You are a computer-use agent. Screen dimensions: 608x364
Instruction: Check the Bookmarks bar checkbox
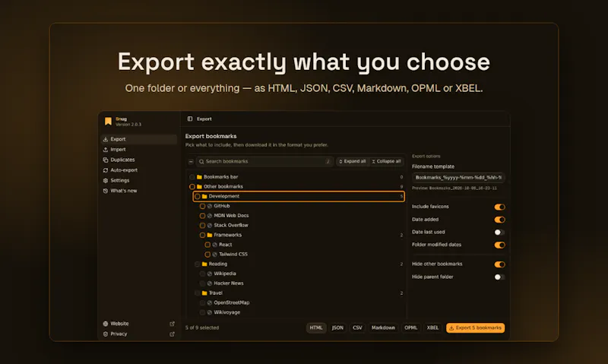(192, 177)
